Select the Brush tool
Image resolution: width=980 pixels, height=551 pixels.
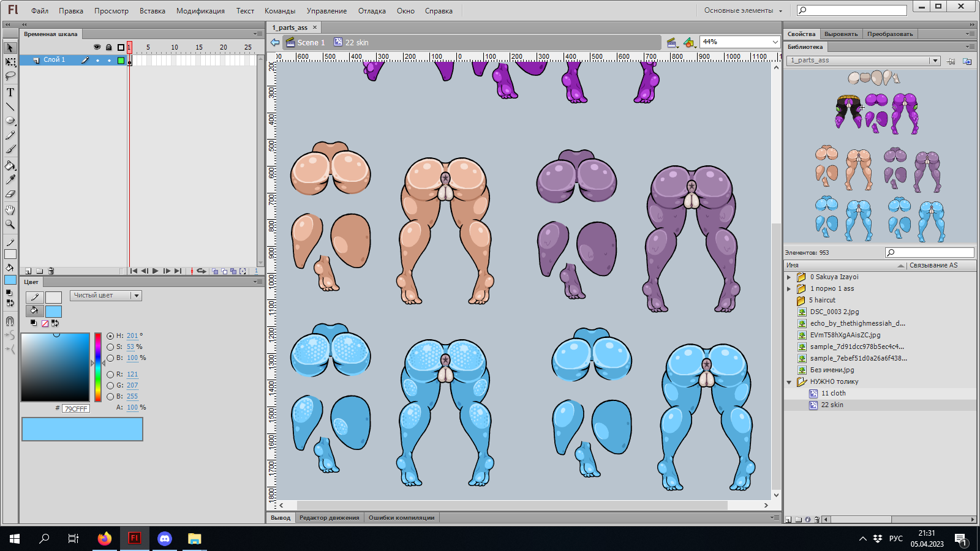pos(10,149)
